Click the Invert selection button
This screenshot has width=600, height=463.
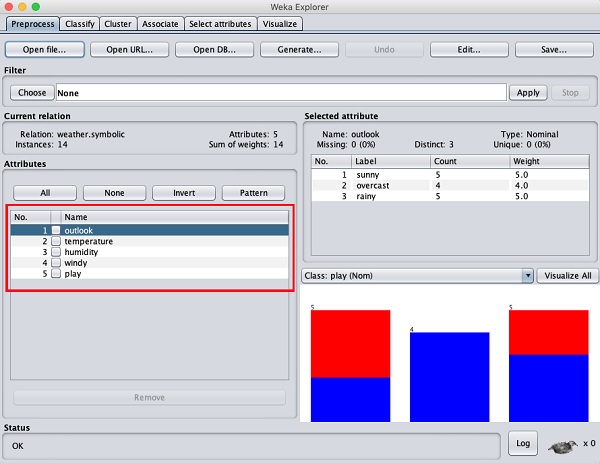pyautogui.click(x=184, y=193)
